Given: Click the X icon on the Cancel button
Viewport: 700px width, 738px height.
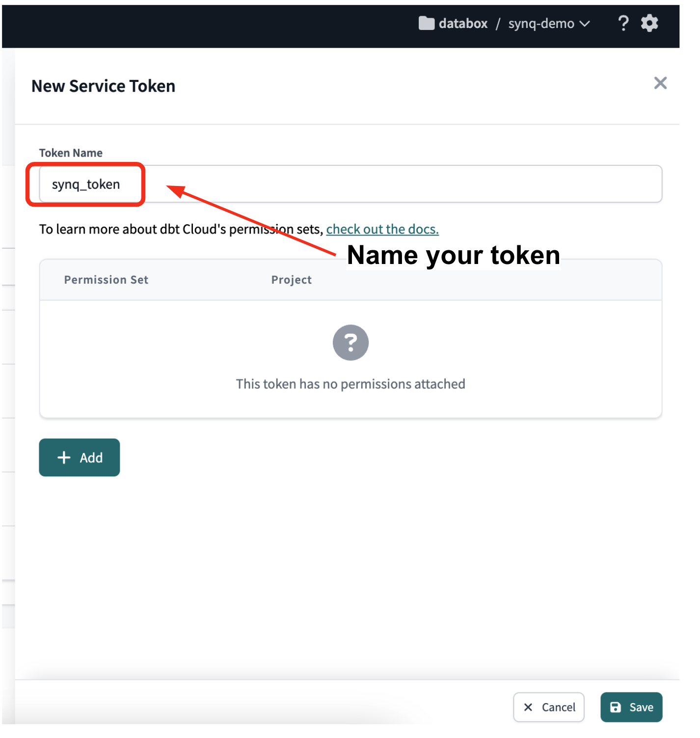Looking at the screenshot, I should point(528,707).
